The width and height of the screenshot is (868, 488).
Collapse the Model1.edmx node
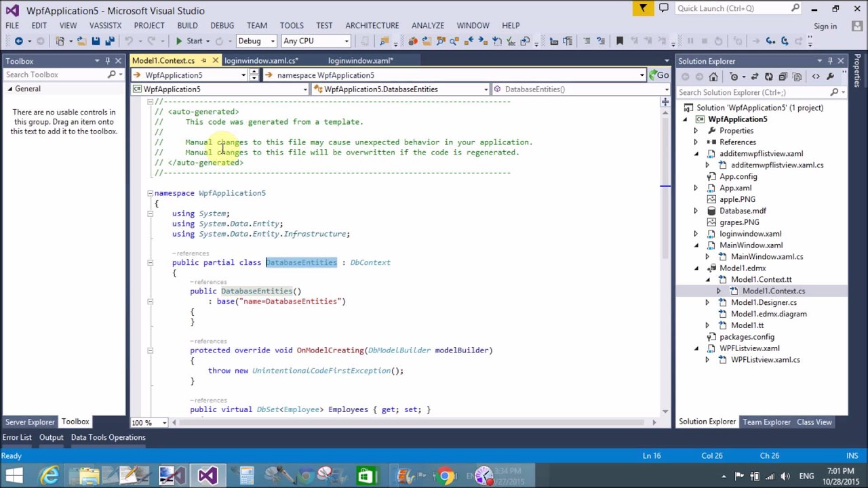point(696,268)
